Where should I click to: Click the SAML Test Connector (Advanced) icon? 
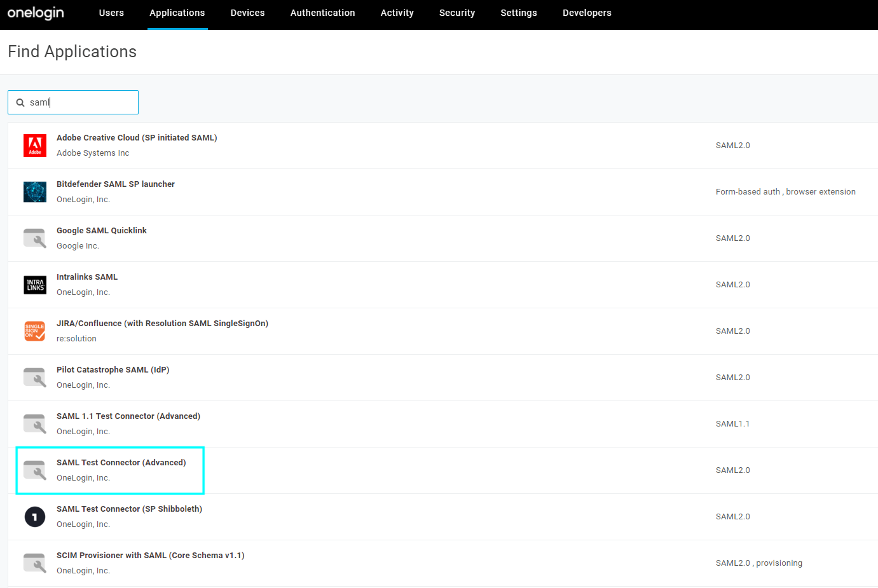[35, 470]
